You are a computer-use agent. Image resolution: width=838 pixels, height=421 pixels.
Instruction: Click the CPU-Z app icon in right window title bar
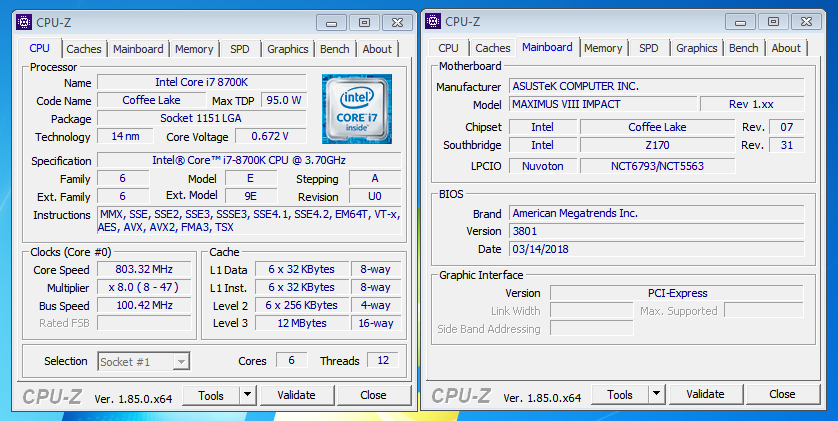[x=433, y=21]
